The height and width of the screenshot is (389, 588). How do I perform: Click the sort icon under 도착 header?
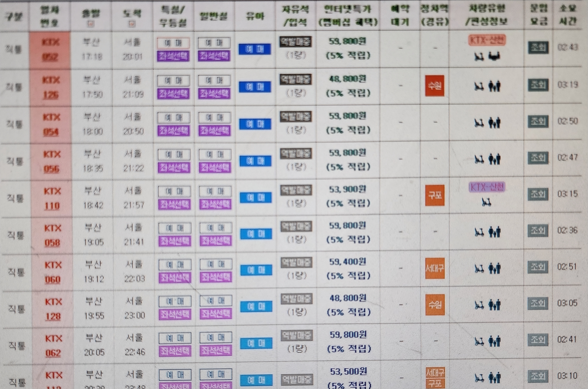[x=132, y=24]
